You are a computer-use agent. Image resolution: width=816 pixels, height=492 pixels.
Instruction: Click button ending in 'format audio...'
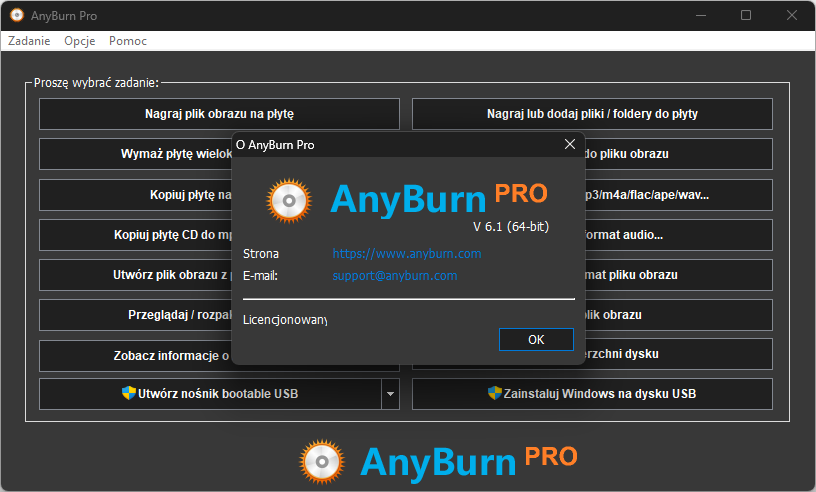coord(679,235)
